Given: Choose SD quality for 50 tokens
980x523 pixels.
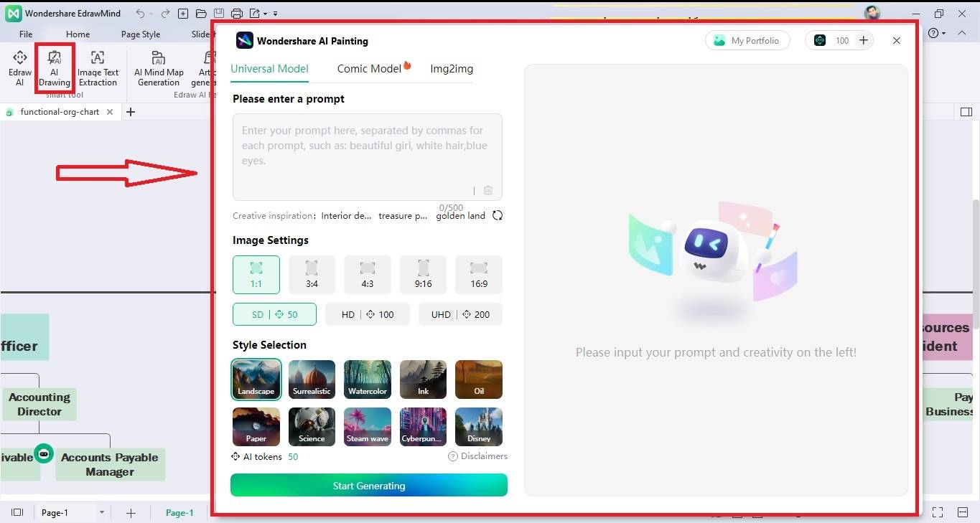Looking at the screenshot, I should [x=274, y=314].
